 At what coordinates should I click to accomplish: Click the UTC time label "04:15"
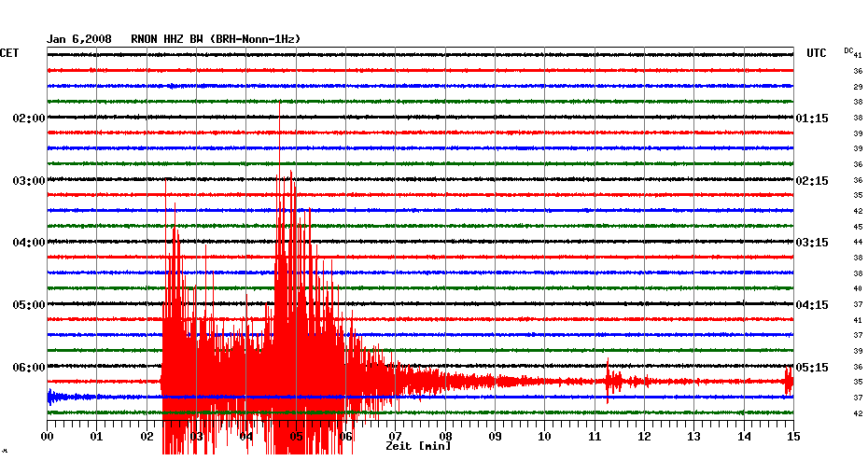coord(812,305)
